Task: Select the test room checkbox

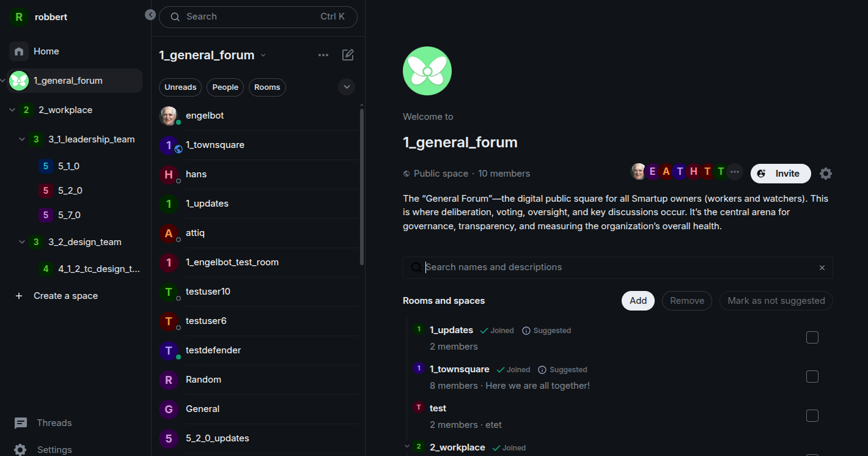Action: pyautogui.click(x=812, y=416)
